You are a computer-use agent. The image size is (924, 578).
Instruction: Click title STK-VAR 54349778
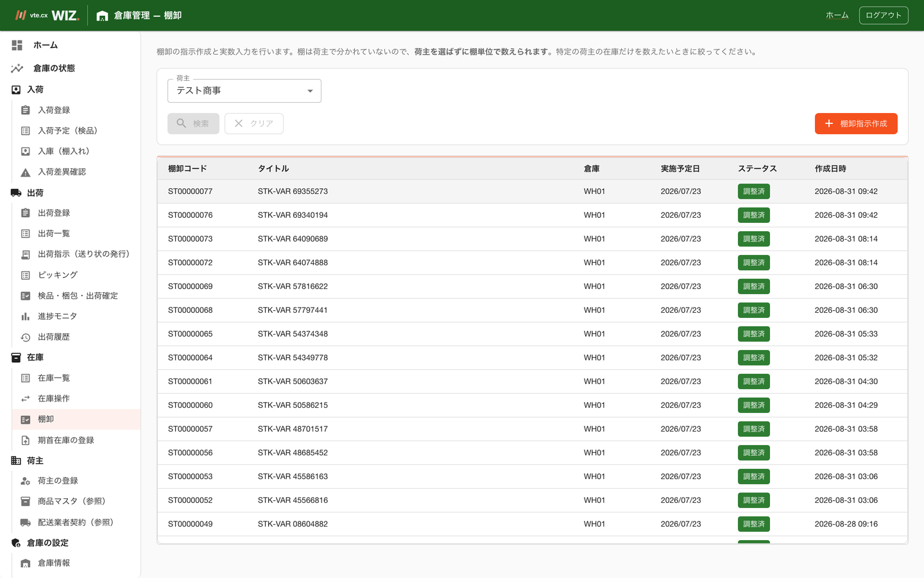tap(293, 358)
